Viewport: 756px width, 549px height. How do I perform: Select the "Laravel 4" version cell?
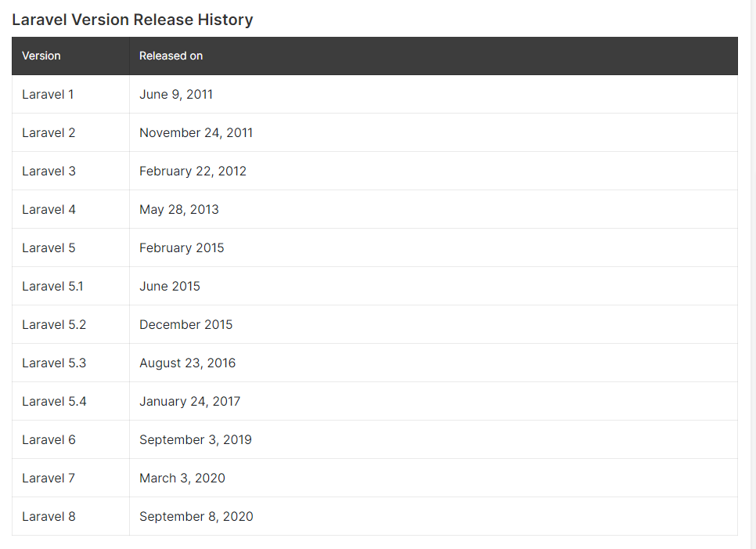click(49, 209)
